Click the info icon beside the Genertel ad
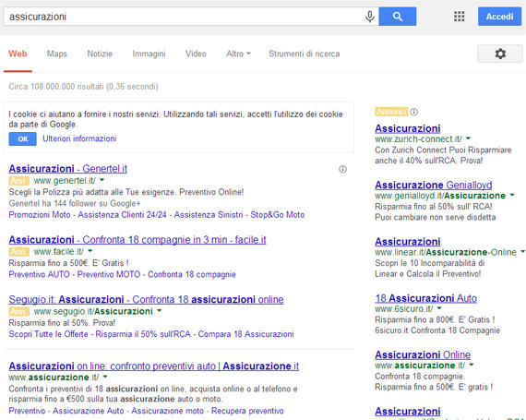The width and height of the screenshot is (526, 420). click(342, 169)
